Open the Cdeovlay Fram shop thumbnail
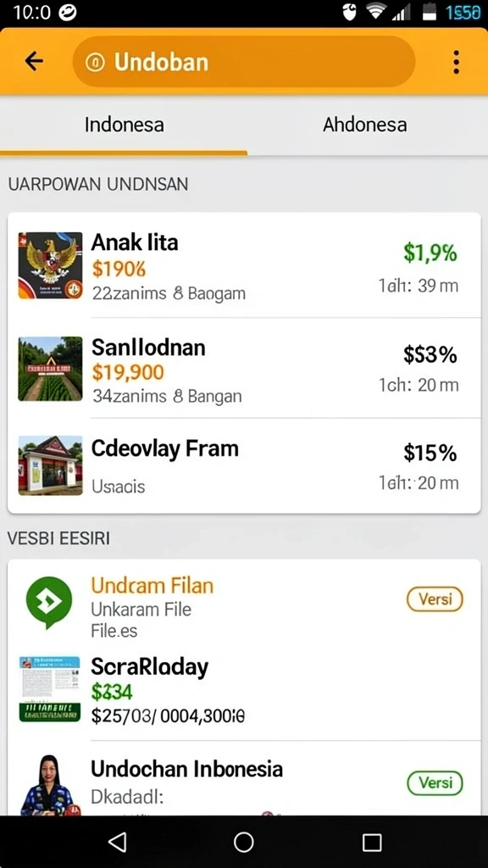This screenshot has height=868, width=488. pos(50,465)
